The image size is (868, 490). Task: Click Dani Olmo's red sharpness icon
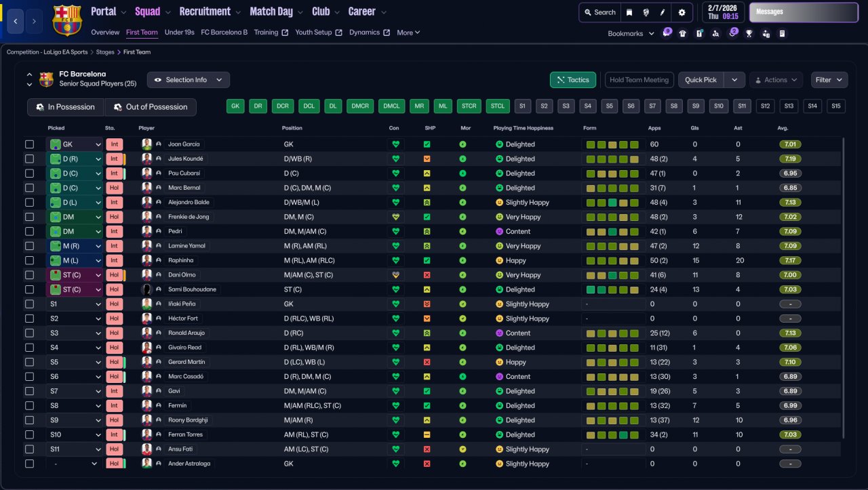[427, 275]
